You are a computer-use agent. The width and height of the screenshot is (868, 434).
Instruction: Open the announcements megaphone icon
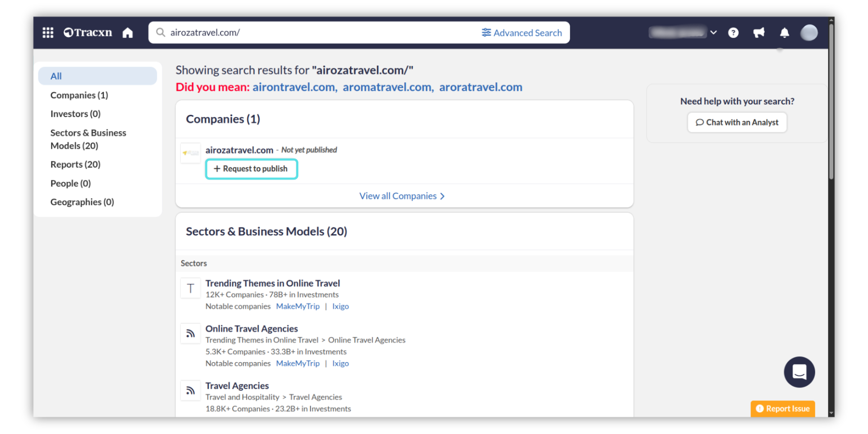click(759, 33)
